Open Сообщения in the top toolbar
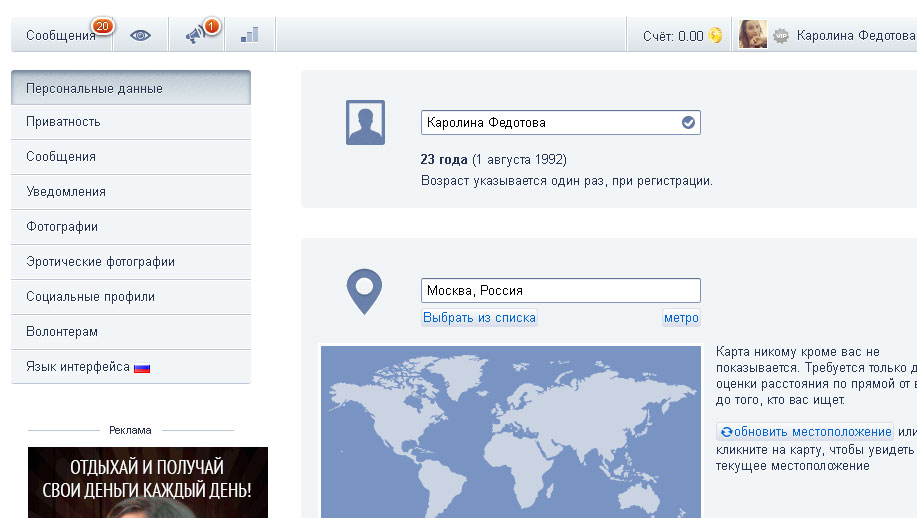This screenshot has height=518, width=917. point(61,35)
